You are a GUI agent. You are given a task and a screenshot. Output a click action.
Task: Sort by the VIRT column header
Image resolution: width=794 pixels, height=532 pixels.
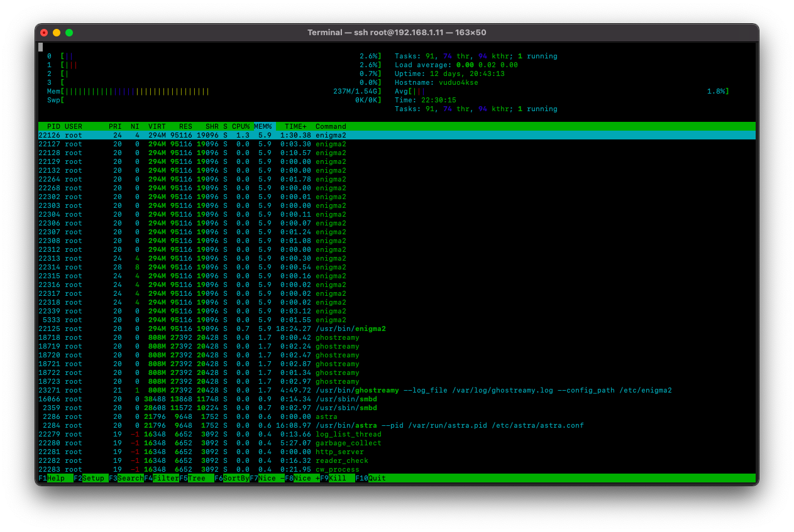pos(157,126)
